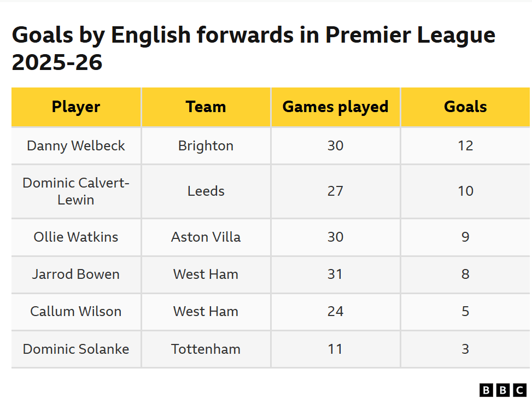This screenshot has height=409, width=532.
Task: Click the Dominic Solanke name
Action: pos(76,349)
